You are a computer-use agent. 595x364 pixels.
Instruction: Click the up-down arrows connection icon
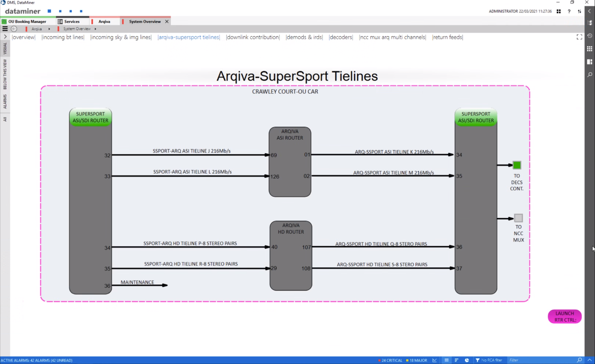tap(579, 11)
